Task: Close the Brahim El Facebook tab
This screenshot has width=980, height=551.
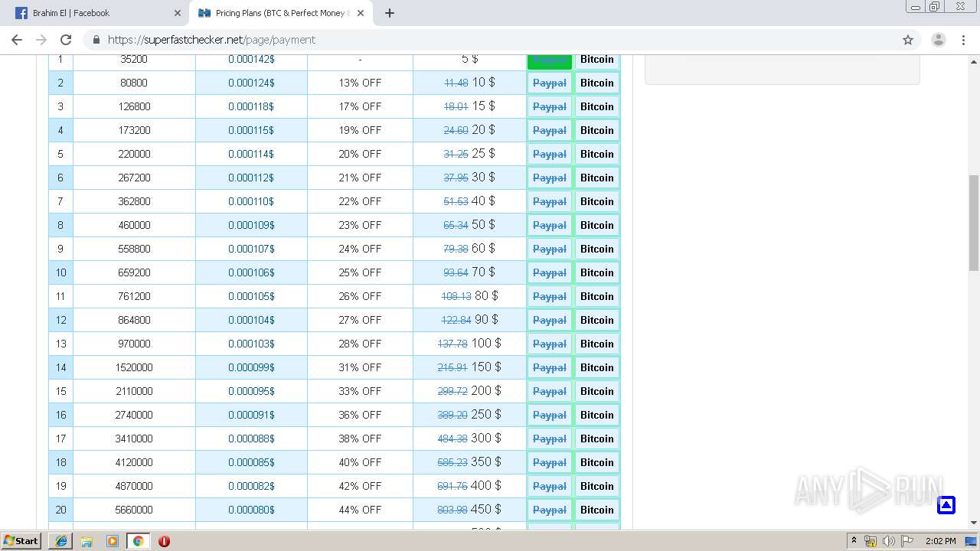Action: pyautogui.click(x=177, y=13)
